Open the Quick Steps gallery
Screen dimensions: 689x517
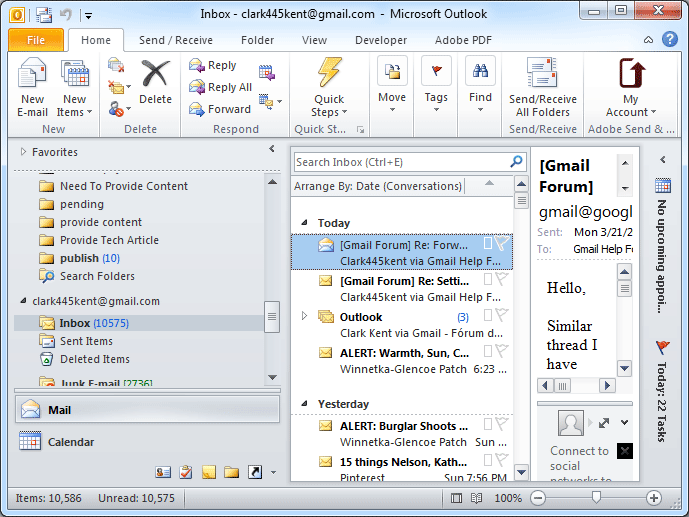(x=329, y=88)
